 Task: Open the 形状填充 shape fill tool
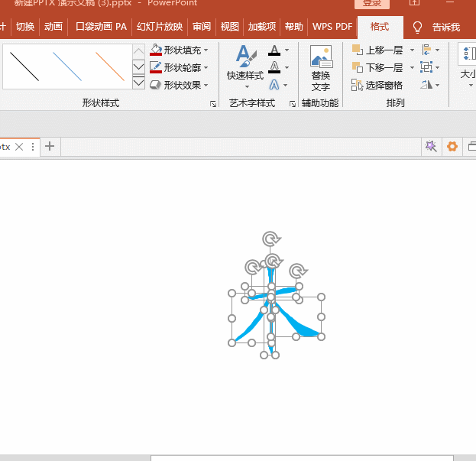(176, 50)
